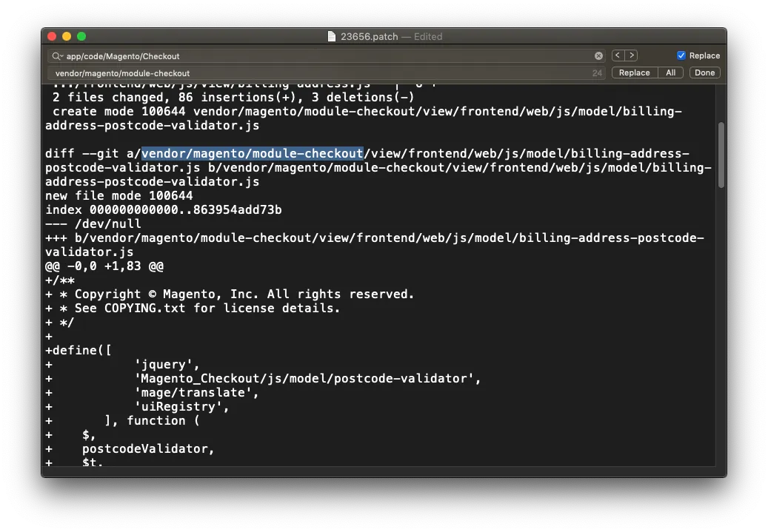
Task: Dismiss the find bar with Done
Action: (704, 72)
